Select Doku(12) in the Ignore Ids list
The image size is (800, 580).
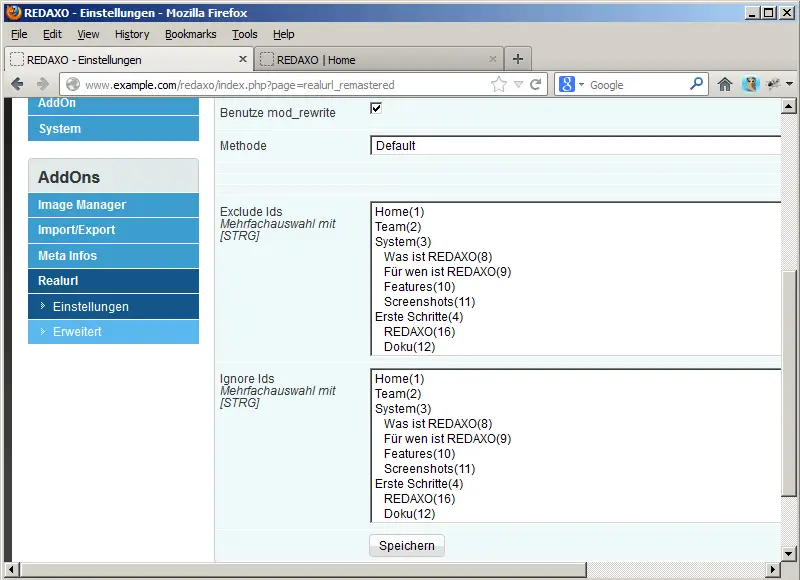[x=576, y=514]
